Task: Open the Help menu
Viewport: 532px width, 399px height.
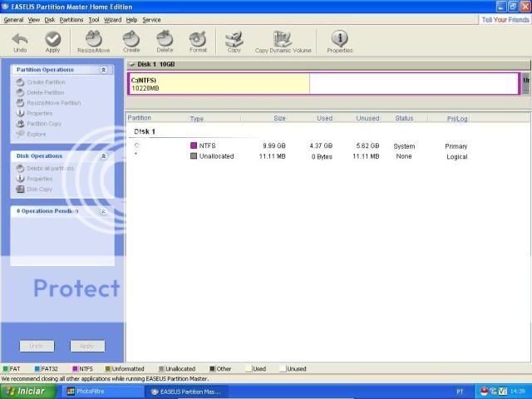Action: pos(131,20)
